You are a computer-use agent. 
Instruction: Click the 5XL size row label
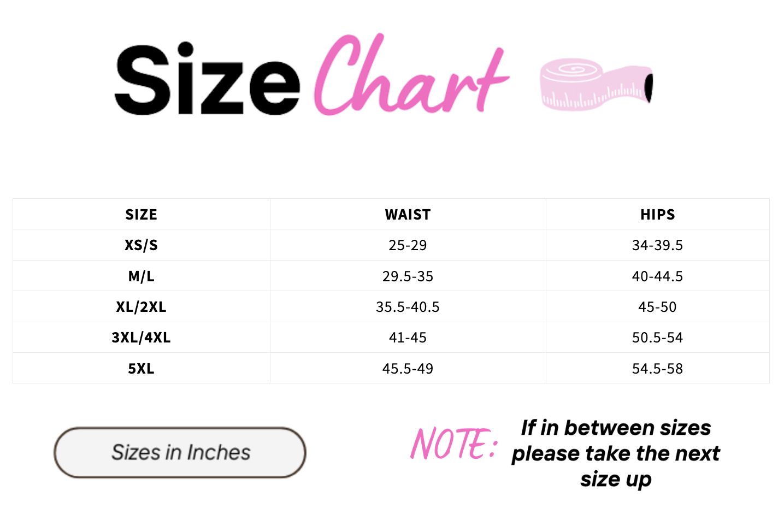pos(141,369)
